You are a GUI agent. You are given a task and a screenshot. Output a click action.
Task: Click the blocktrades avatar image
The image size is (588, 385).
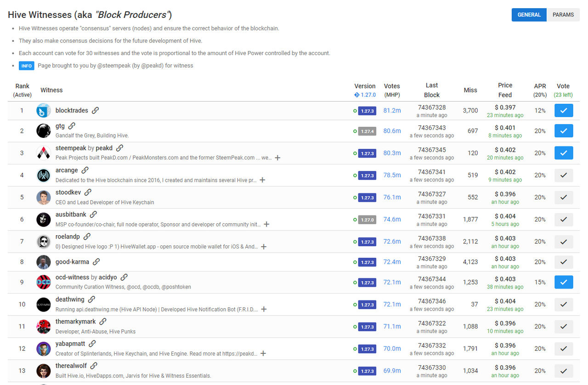click(44, 111)
